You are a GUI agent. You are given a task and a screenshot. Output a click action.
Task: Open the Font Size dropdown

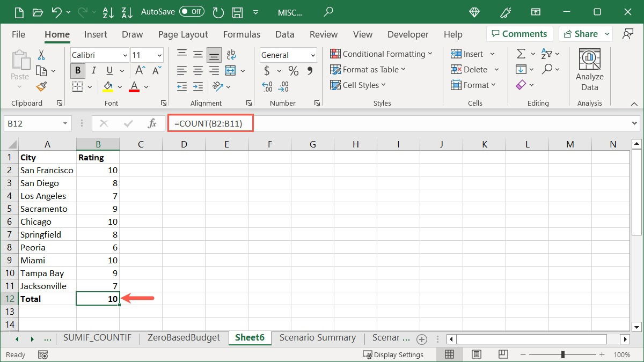pos(158,55)
